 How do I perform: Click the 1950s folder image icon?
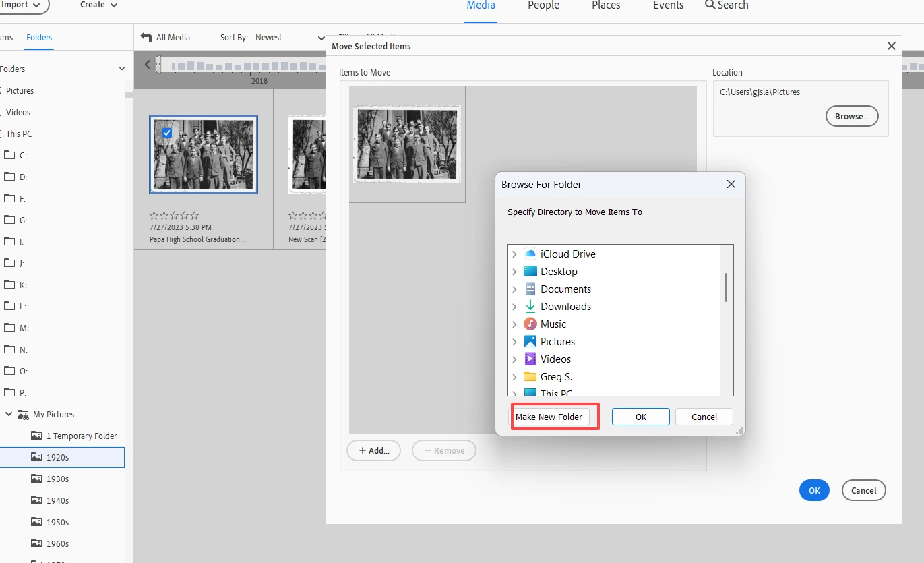(x=36, y=522)
